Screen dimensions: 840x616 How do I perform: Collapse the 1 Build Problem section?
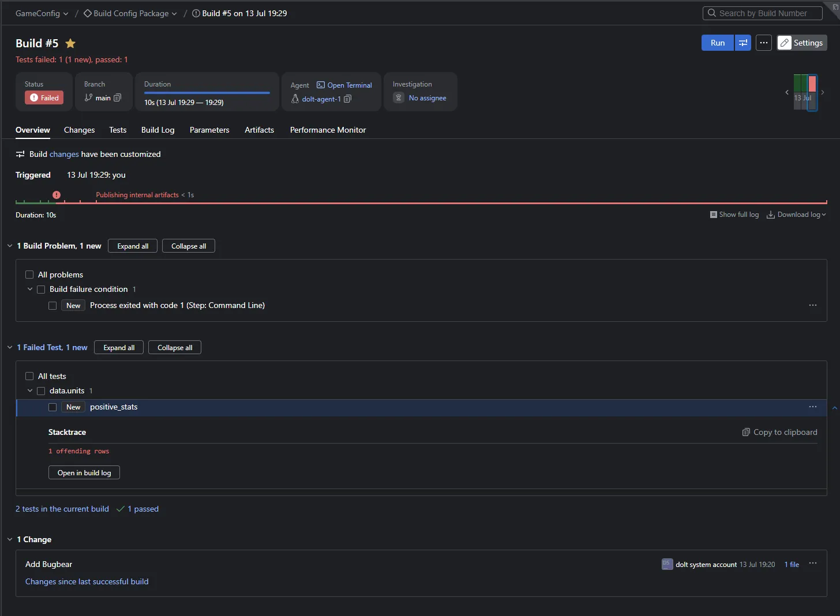point(10,246)
